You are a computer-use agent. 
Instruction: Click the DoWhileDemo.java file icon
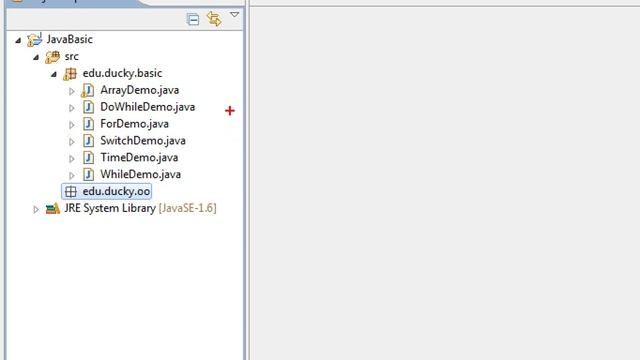88,107
